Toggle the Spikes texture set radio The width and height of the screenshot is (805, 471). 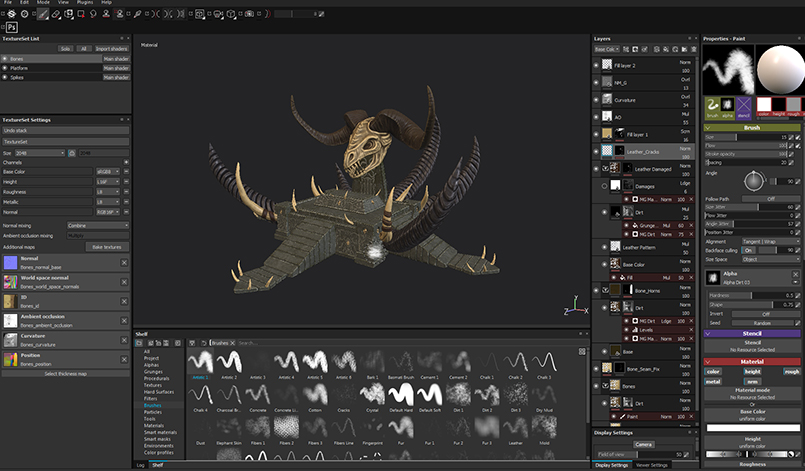pos(5,77)
